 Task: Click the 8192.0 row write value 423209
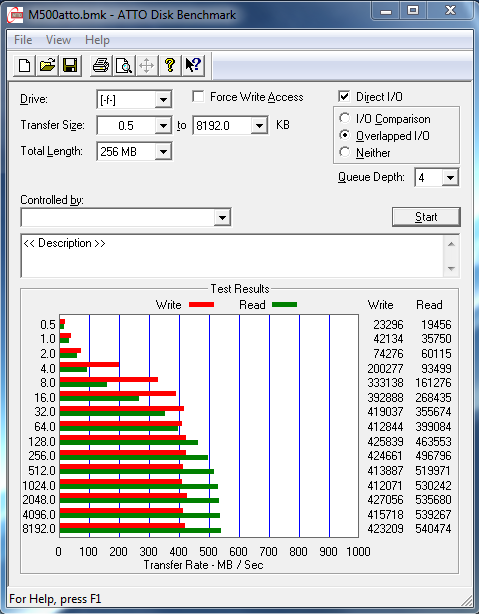[x=385, y=529]
